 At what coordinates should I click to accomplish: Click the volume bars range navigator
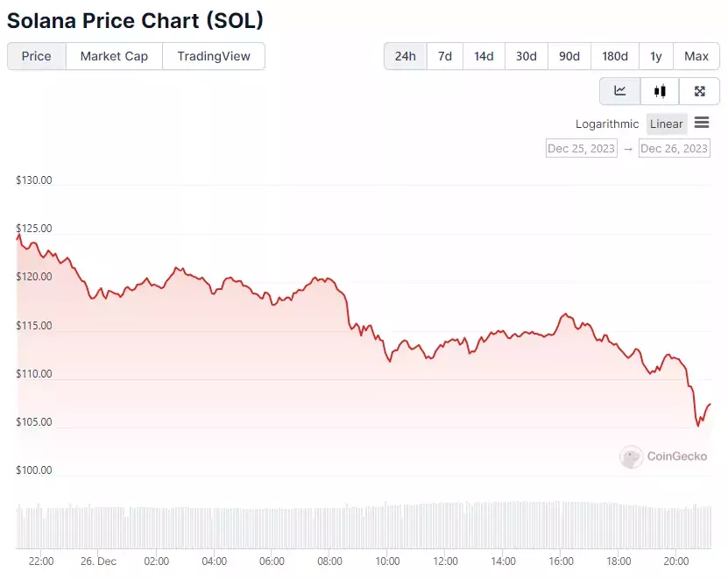click(x=364, y=526)
